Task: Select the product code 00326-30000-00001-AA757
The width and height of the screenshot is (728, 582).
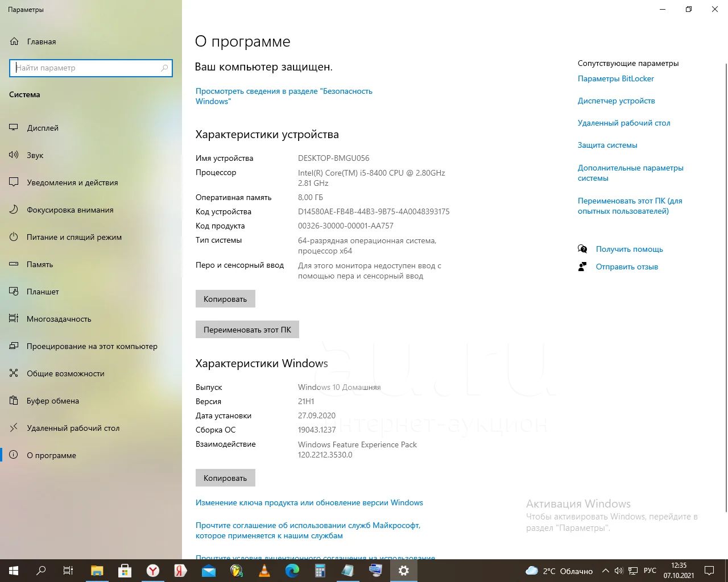Action: [346, 226]
